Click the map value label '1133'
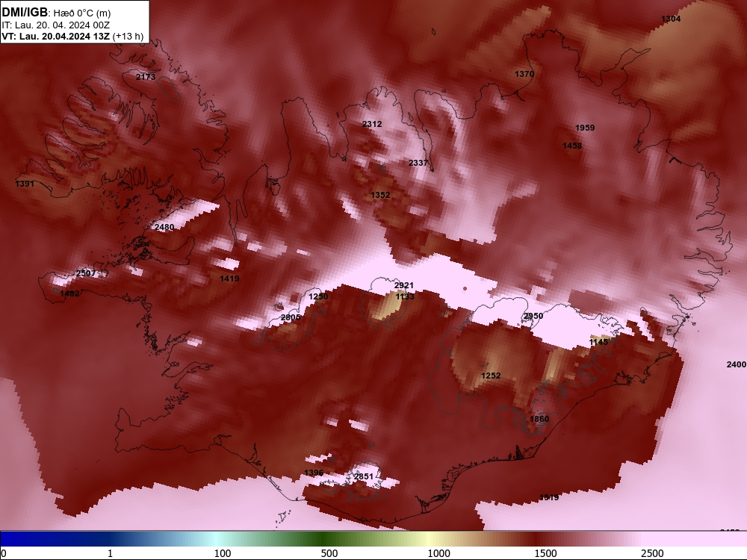747x560 pixels. point(404,296)
